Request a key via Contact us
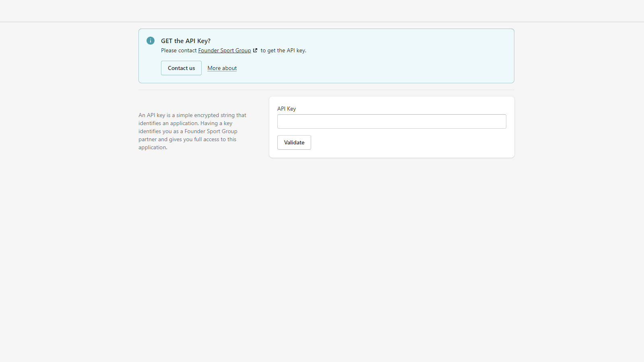 coord(181,68)
